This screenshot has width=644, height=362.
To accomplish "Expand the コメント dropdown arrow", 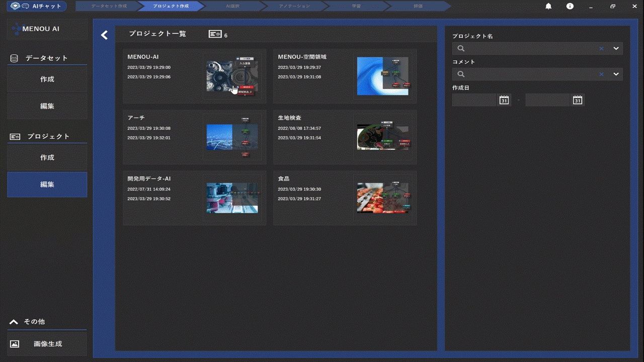I will [616, 74].
